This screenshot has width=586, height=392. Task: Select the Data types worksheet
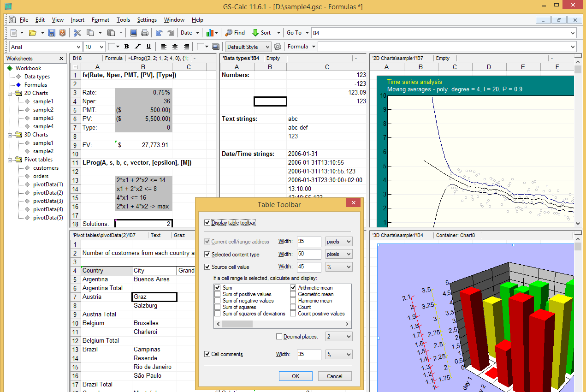click(37, 77)
